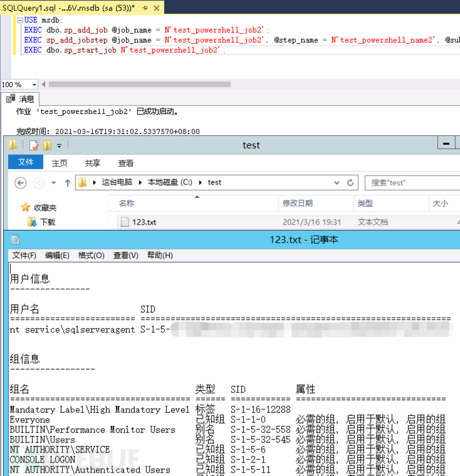Collapse the USE msdb code block
The width and height of the screenshot is (460, 476).
[21, 21]
